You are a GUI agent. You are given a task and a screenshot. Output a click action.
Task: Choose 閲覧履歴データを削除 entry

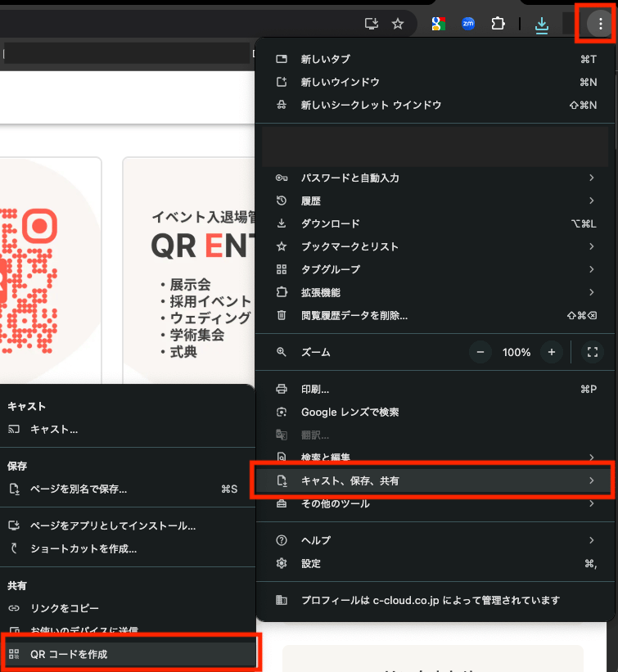(x=435, y=315)
